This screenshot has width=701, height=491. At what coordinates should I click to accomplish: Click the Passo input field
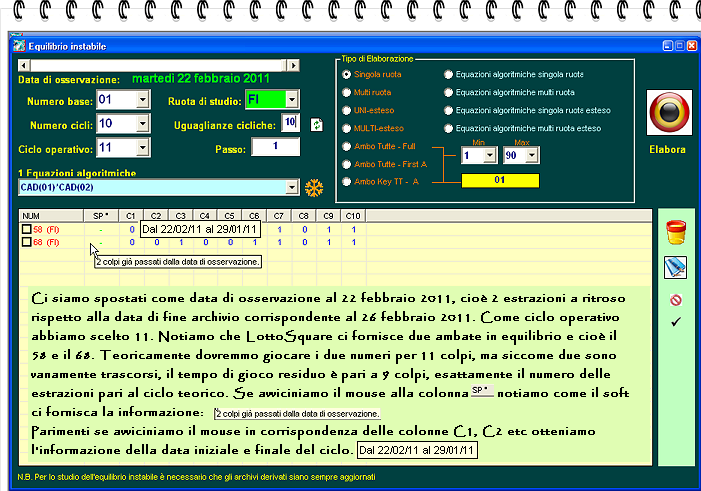click(x=275, y=147)
